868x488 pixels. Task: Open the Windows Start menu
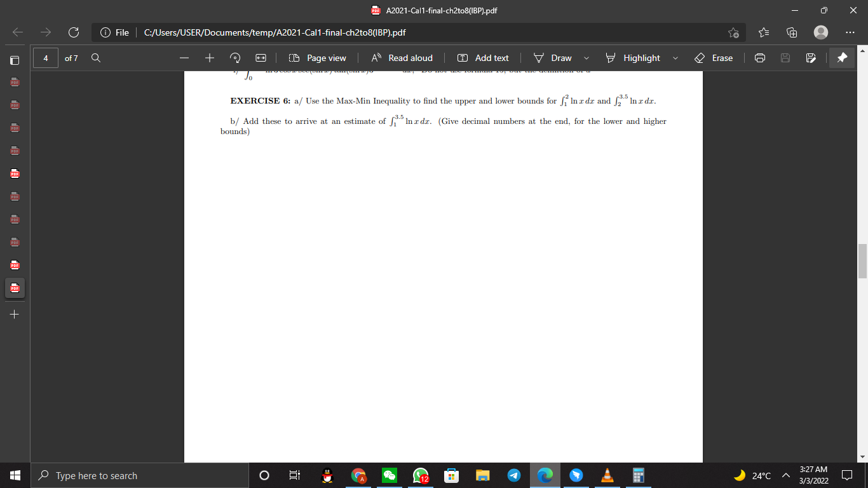point(13,475)
